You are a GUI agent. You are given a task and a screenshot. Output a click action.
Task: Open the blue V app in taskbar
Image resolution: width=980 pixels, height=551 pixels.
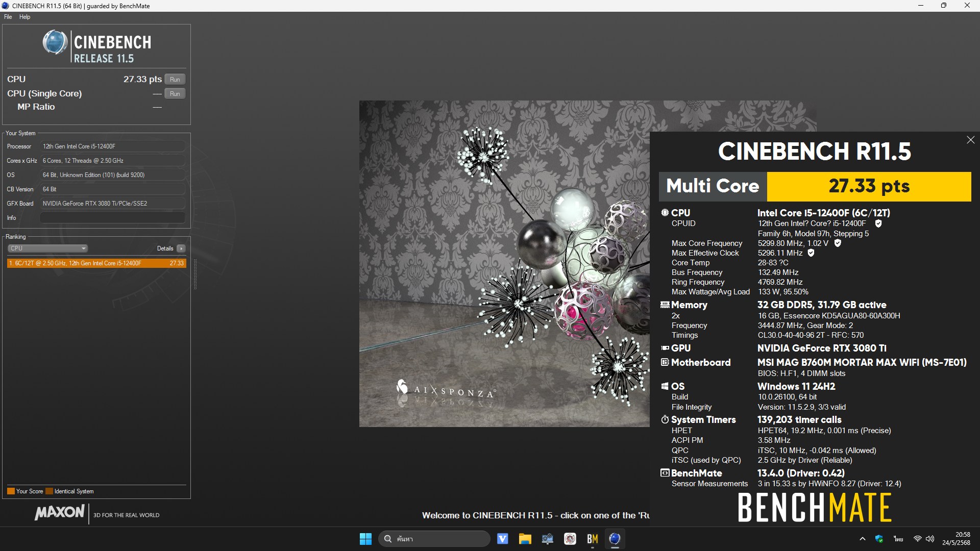(x=503, y=539)
